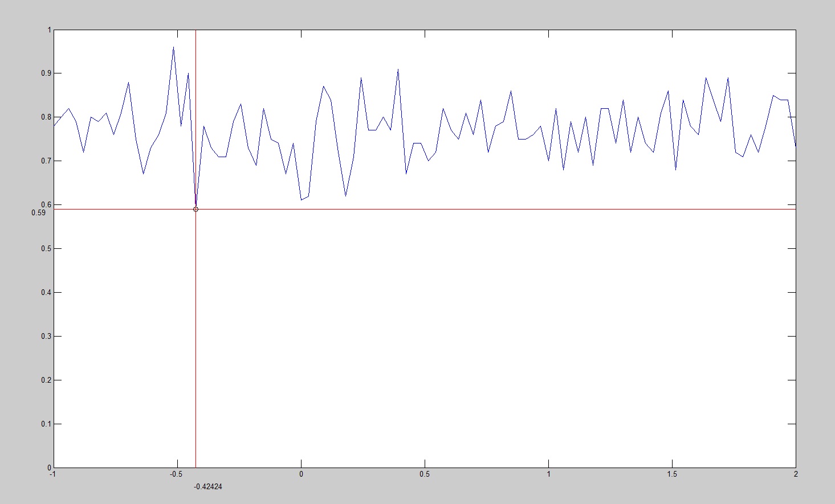Click the x-axis tick label -1
This screenshot has width=835, height=504.
click(53, 474)
